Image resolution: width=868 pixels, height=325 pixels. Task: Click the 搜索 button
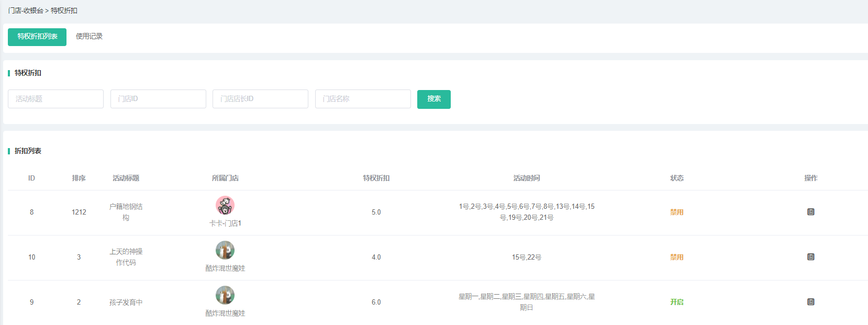coord(434,99)
